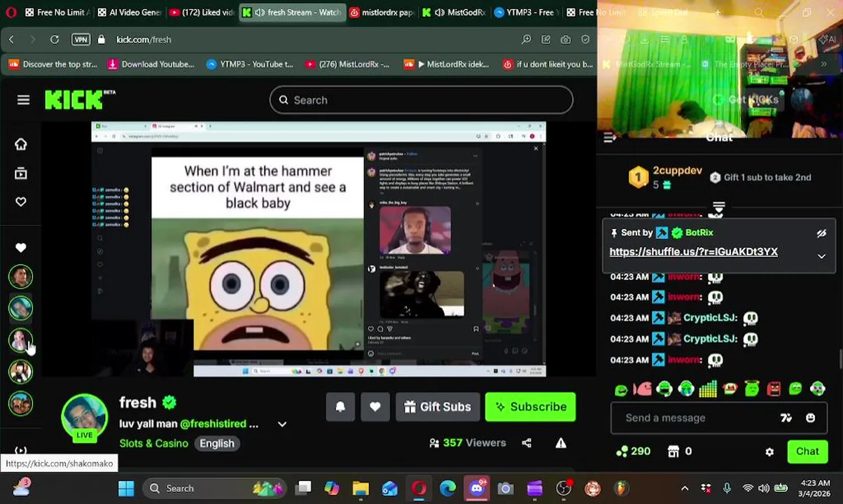Image resolution: width=843 pixels, height=504 pixels.
Task: Switch to the YTMP3 - Free browser tab
Action: [525, 13]
